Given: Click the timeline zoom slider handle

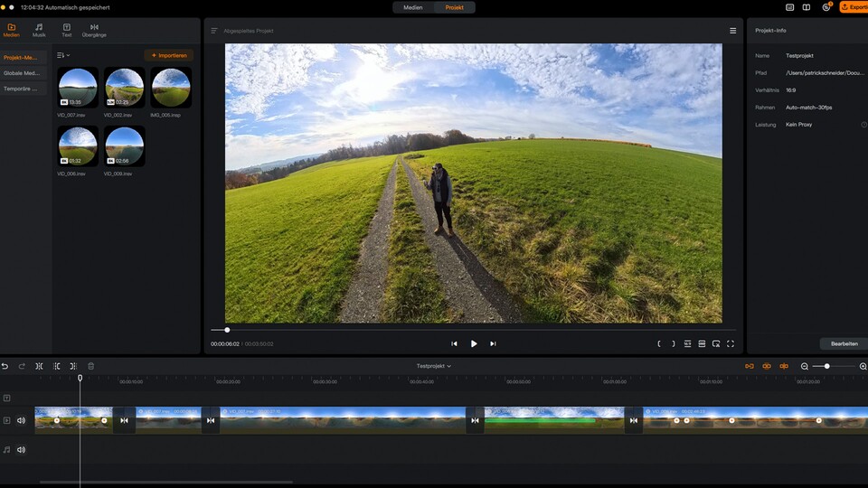Looking at the screenshot, I should (826, 366).
